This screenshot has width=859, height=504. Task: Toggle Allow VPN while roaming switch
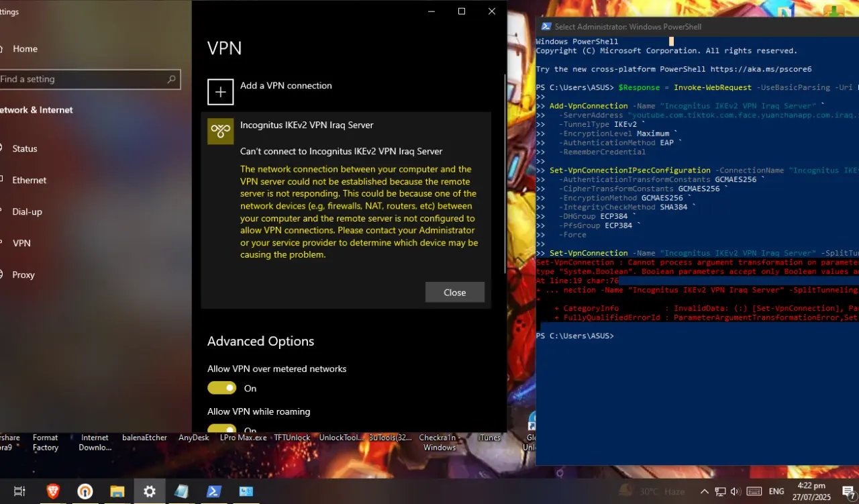coord(221,430)
